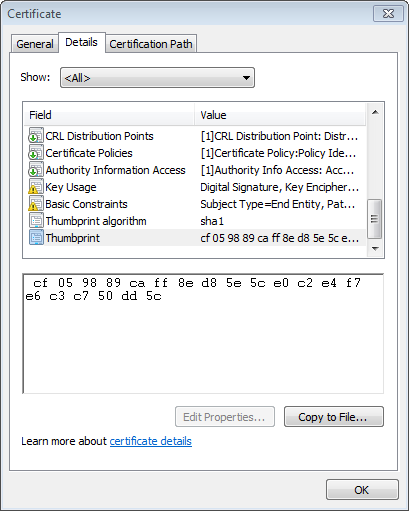Image resolution: width=409 pixels, height=511 pixels.
Task: Click the Certificate Policies extension icon
Action: tap(36, 153)
